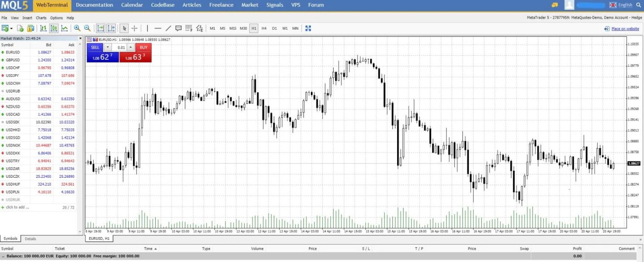Enter fullscreen chart mode
Screen dimensions: 644x262
coord(308,28)
